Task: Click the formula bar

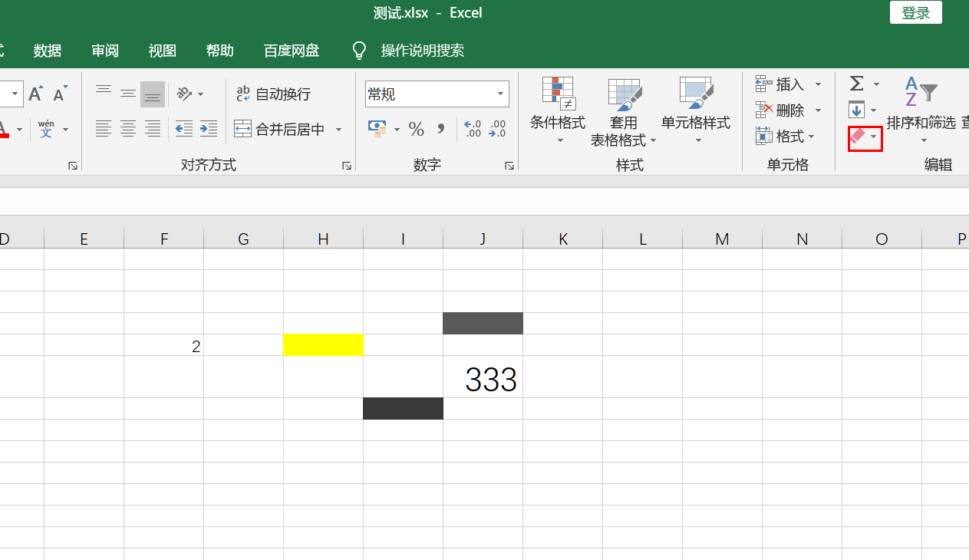Action: point(484,202)
